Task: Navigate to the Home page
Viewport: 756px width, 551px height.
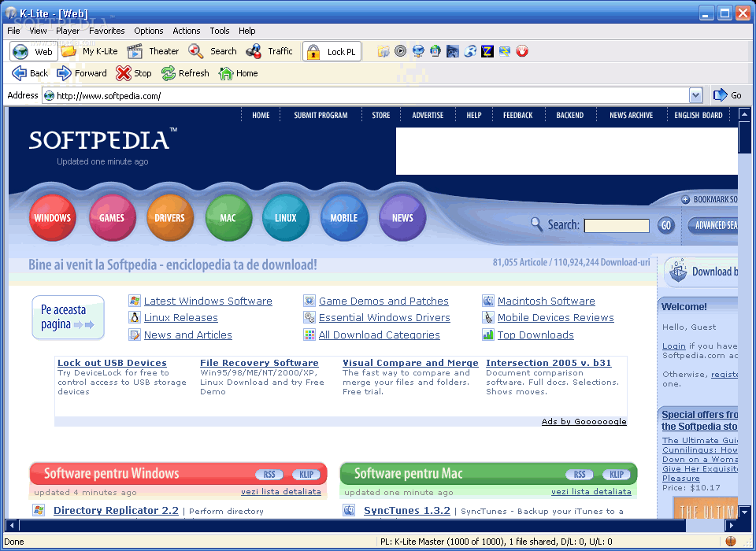Action: [238, 73]
